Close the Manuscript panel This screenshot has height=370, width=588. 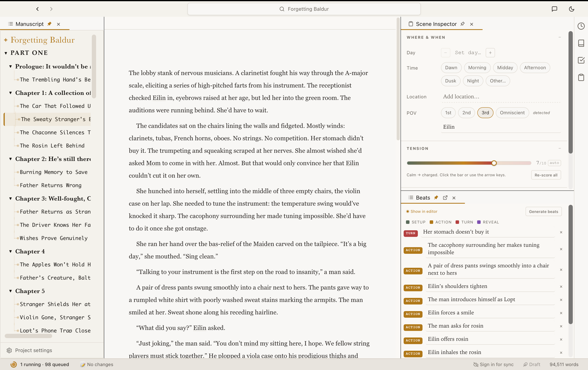59,24
